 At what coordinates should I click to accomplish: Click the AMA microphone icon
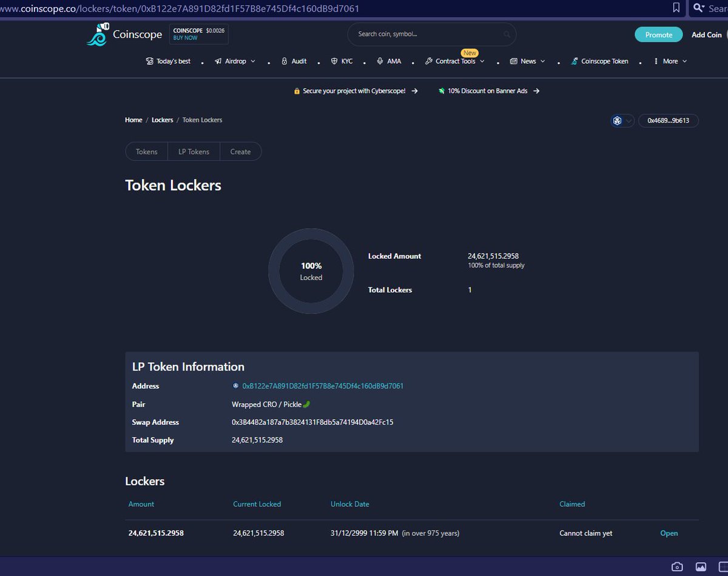point(380,61)
